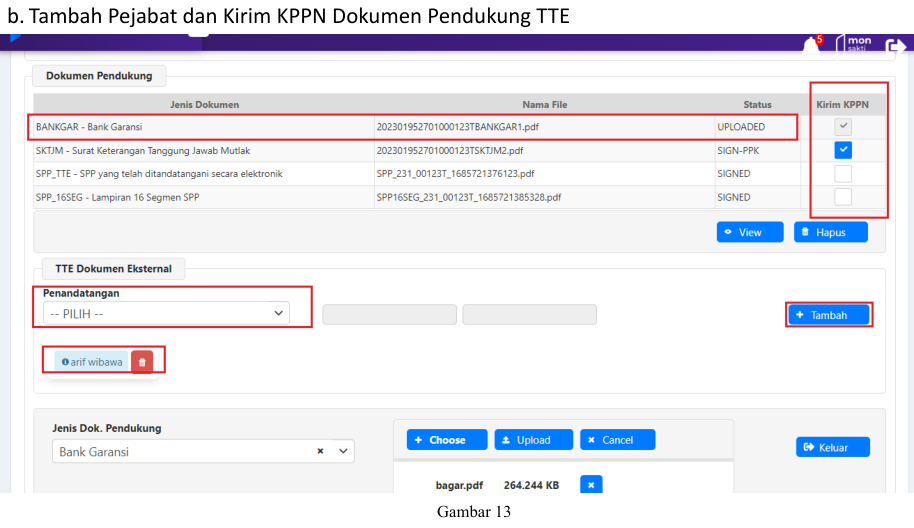The height and width of the screenshot is (528, 914).
Task: Click the Tambah button
Action: coord(828,315)
